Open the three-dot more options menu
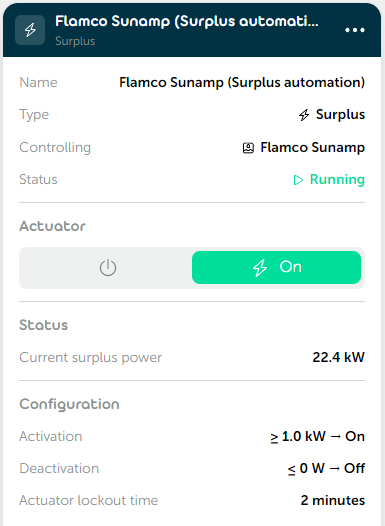 [x=355, y=30]
